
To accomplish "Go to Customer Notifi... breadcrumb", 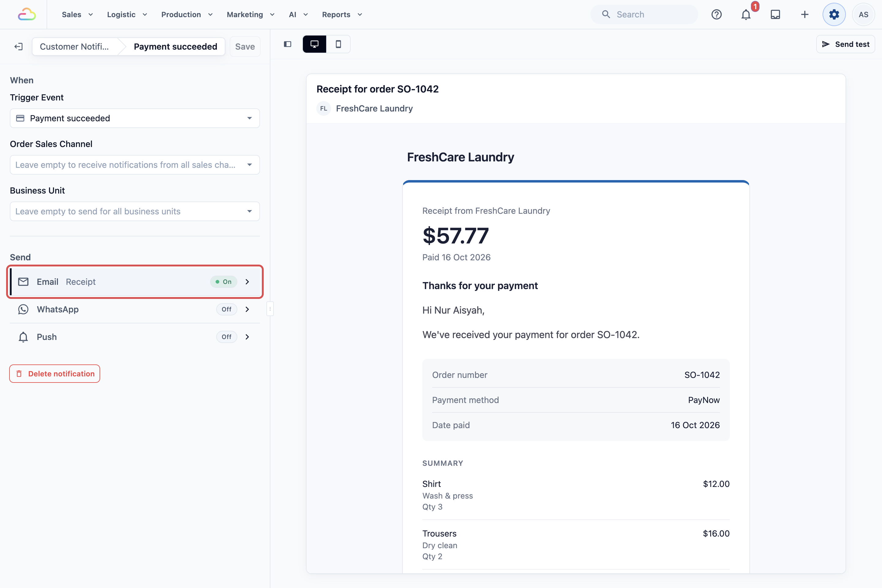I will (75, 47).
